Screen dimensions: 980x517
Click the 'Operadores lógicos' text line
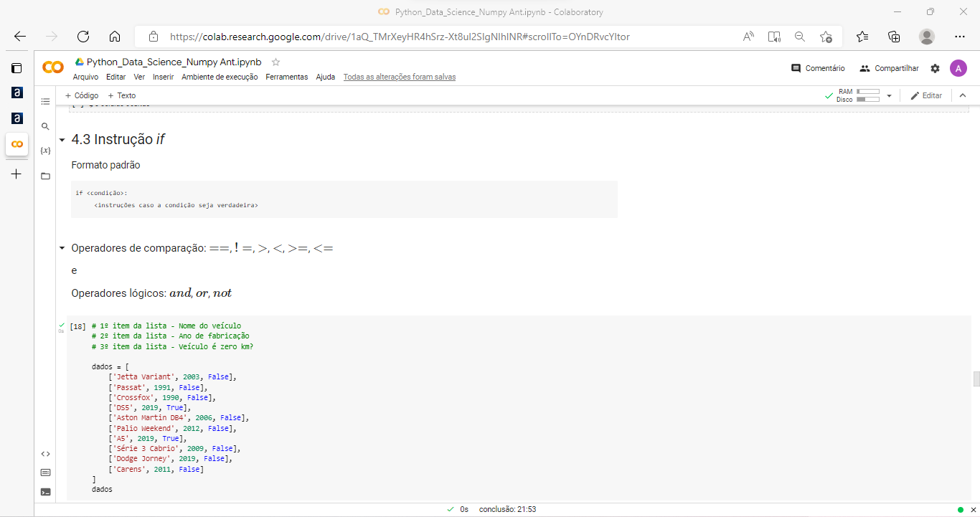151,293
